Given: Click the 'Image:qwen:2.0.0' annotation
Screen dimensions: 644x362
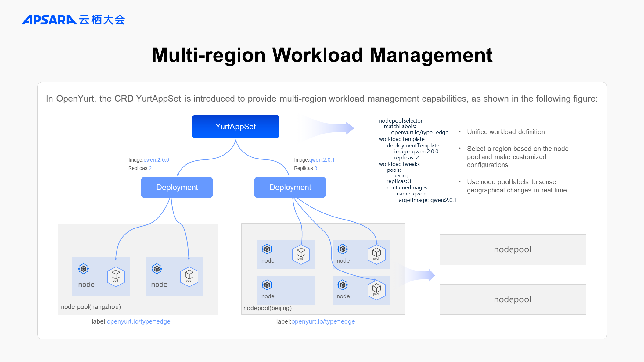Looking at the screenshot, I should tap(149, 160).
